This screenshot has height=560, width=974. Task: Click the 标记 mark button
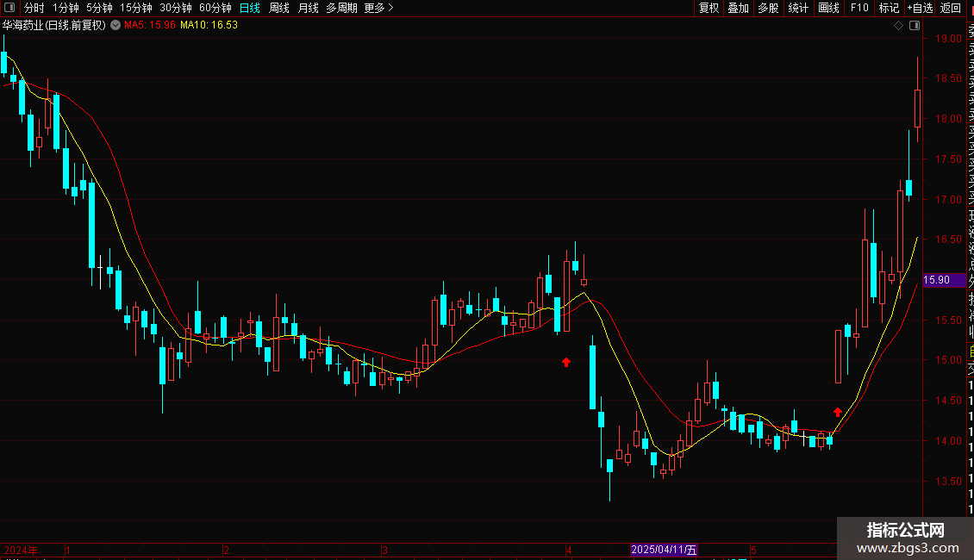pos(889,8)
